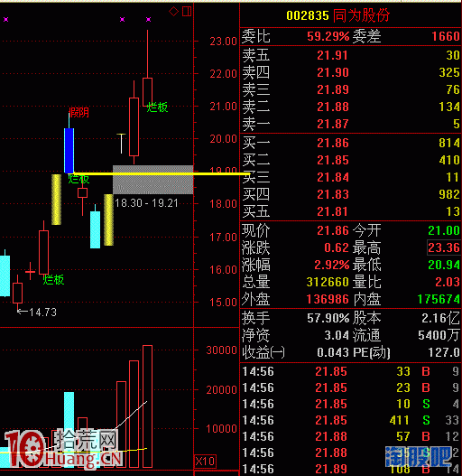The image size is (462, 476).
Task: Click the 量比 2.03 value
Action: [x=448, y=282]
